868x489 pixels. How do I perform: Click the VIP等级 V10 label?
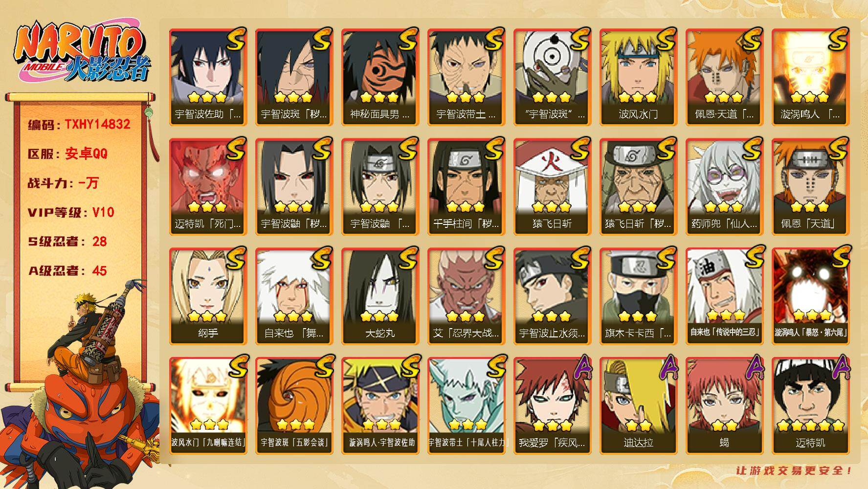click(x=71, y=212)
